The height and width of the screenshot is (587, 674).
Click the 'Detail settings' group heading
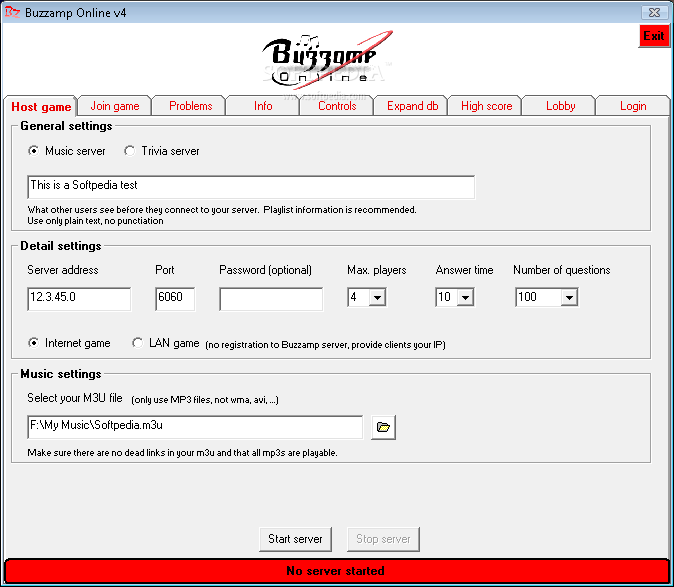[61, 246]
